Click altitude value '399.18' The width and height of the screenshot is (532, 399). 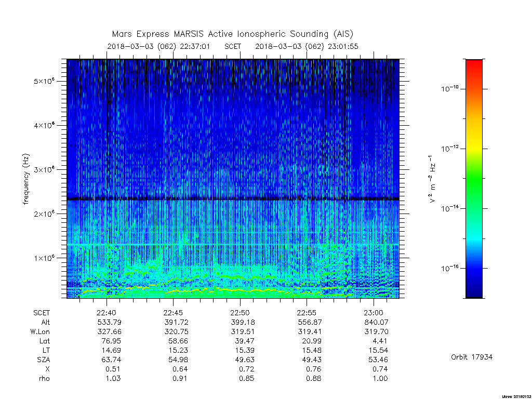click(x=243, y=322)
